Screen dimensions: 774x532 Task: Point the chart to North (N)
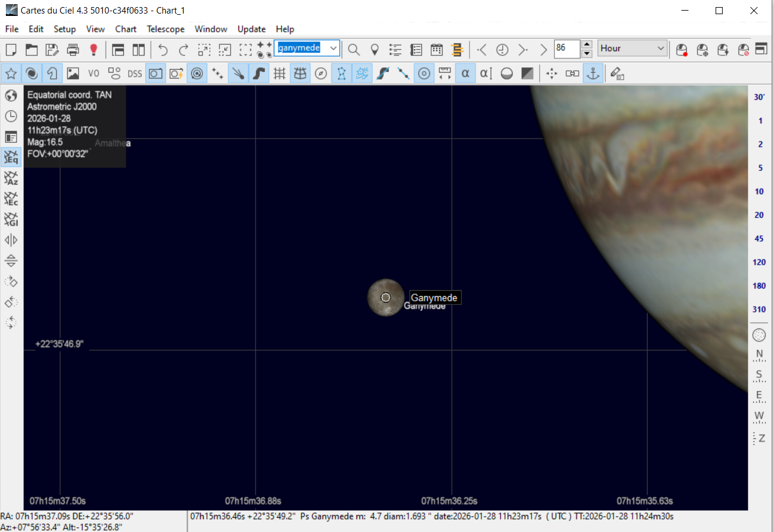(x=759, y=355)
